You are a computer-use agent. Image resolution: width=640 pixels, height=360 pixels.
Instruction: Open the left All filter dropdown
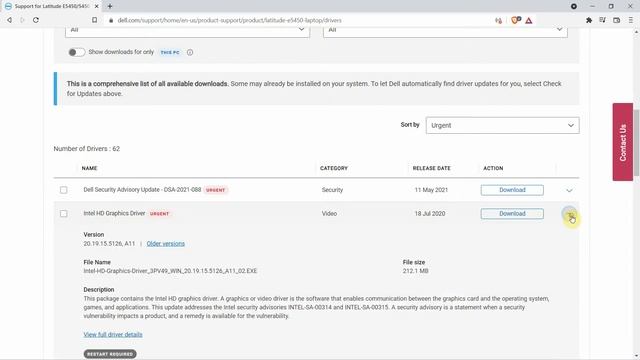pyautogui.click(x=187, y=31)
